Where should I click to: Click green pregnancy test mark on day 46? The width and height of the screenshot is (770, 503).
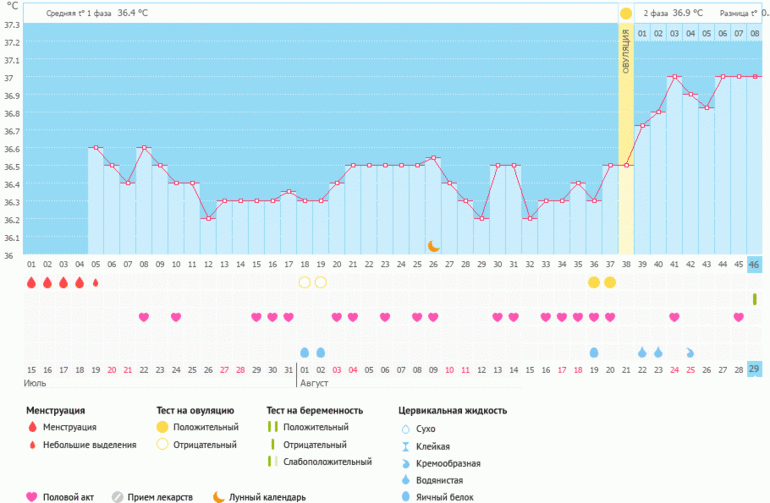pyautogui.click(x=755, y=299)
